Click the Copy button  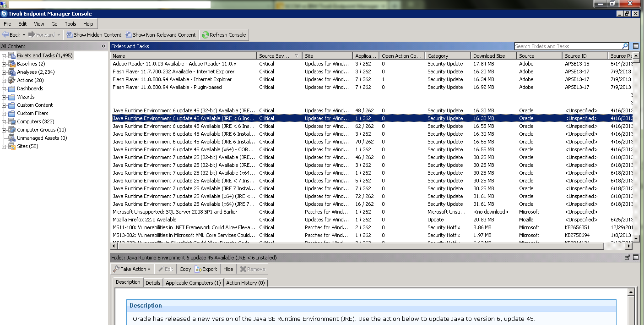[x=185, y=269]
